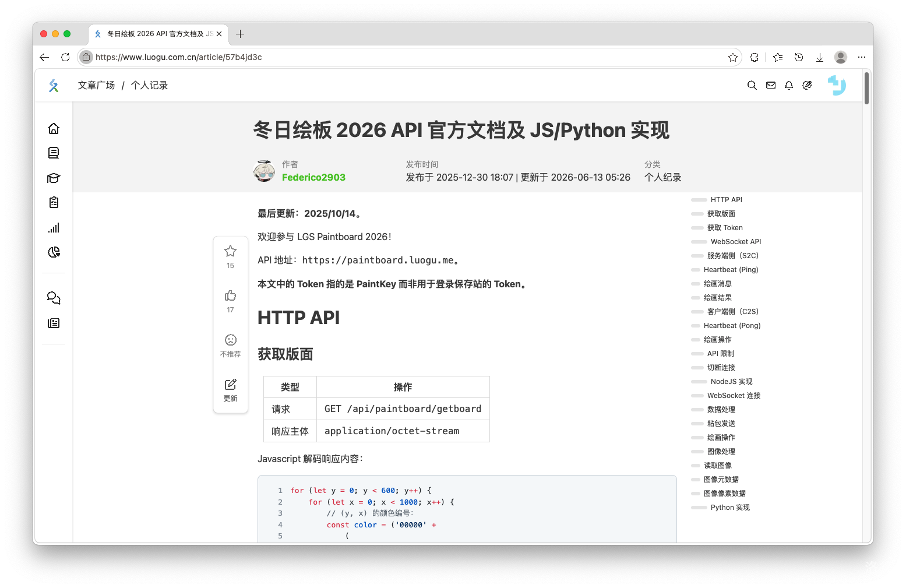The image size is (906, 588).
Task: Favorite the article with star button
Action: coord(231,256)
